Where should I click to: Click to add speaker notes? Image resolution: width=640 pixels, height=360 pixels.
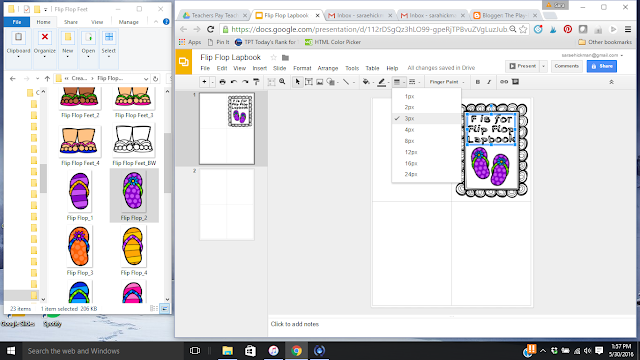[295, 324]
